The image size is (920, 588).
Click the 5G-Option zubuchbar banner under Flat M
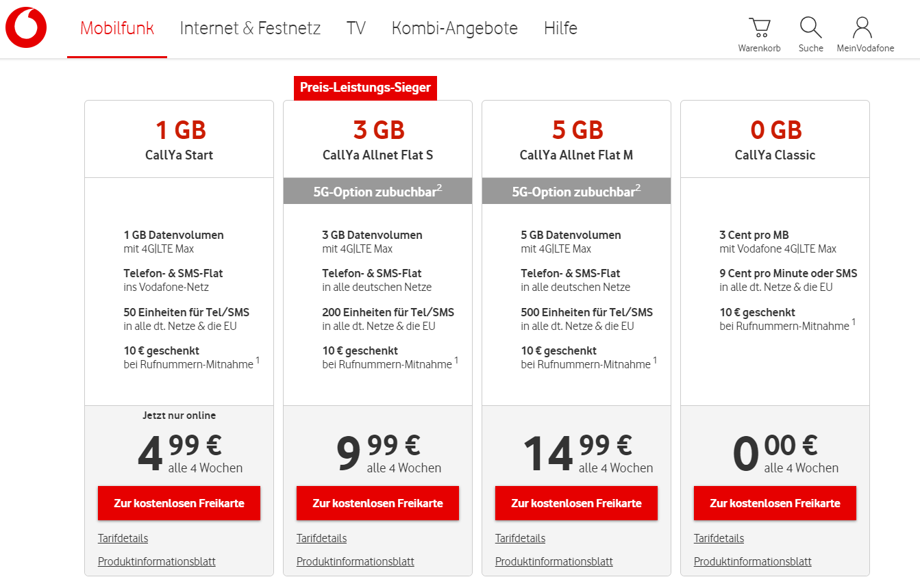coord(576,191)
